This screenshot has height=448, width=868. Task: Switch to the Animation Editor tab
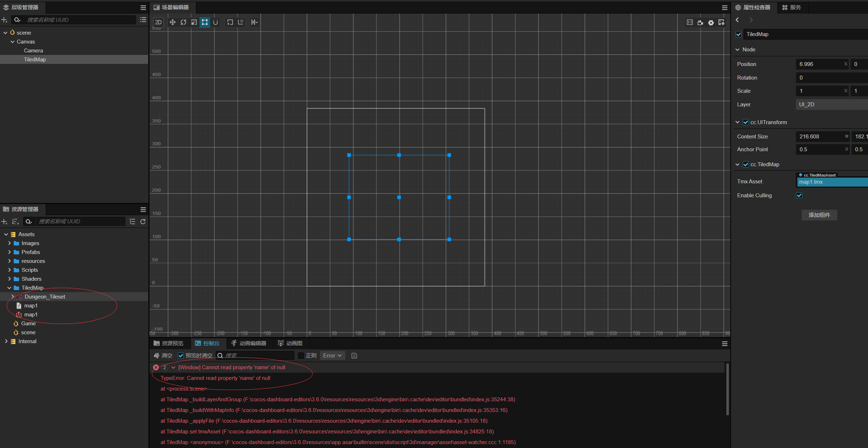coord(249,343)
